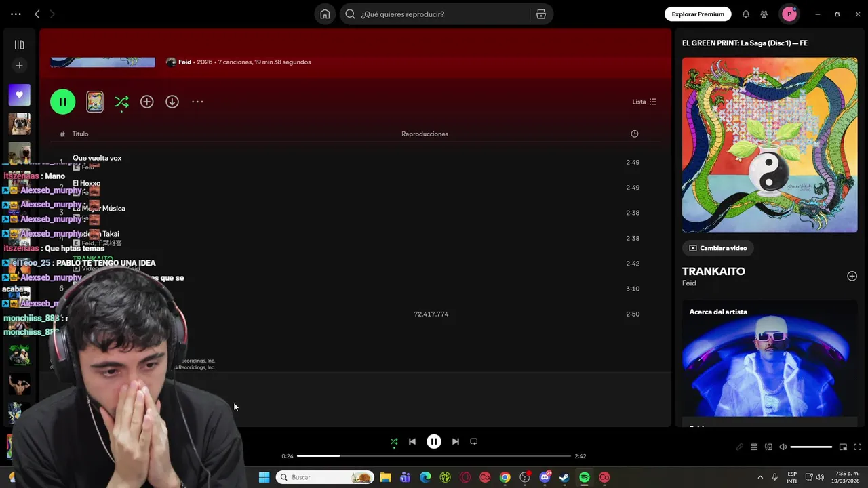Open Liked Songs heart playlist
Screen dimensions: 868x488
(x=19, y=95)
